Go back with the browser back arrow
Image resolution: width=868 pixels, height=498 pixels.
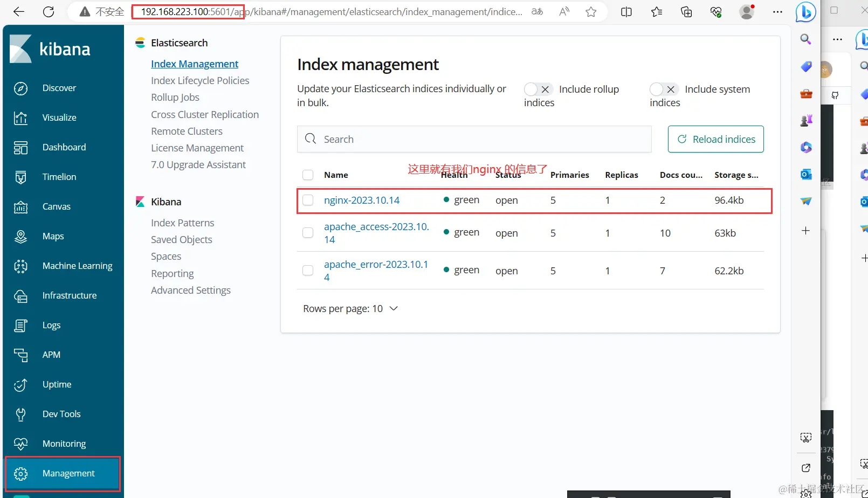pyautogui.click(x=19, y=11)
